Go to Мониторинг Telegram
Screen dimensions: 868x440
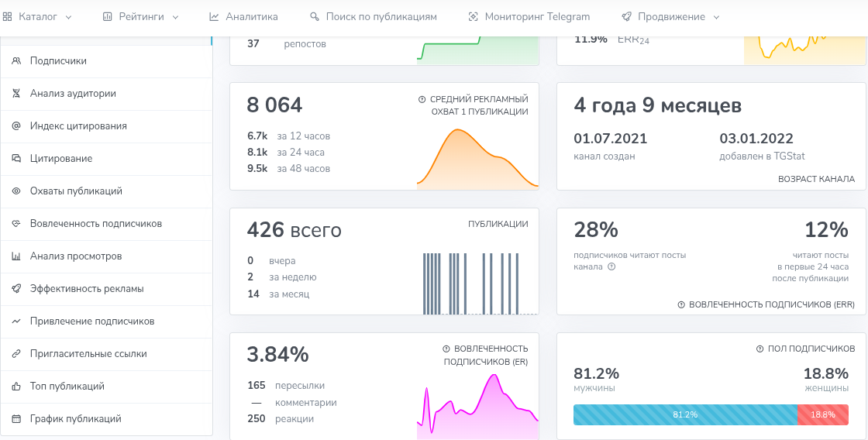coord(529,16)
